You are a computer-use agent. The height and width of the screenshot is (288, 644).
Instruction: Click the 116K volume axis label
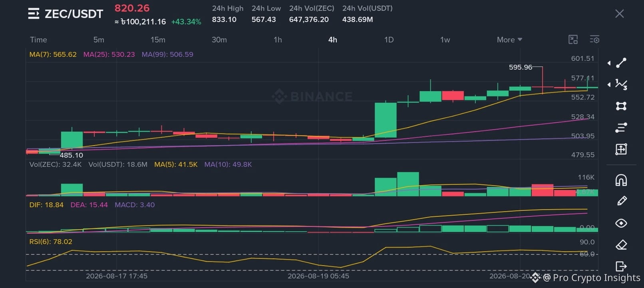click(586, 177)
